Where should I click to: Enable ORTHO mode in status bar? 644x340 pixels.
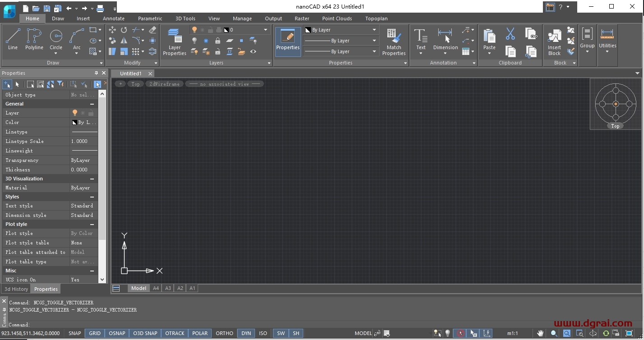tap(224, 333)
